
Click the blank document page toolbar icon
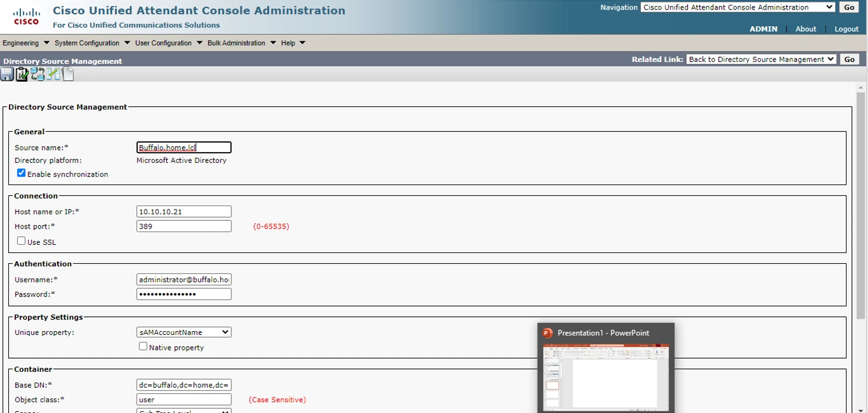(68, 74)
